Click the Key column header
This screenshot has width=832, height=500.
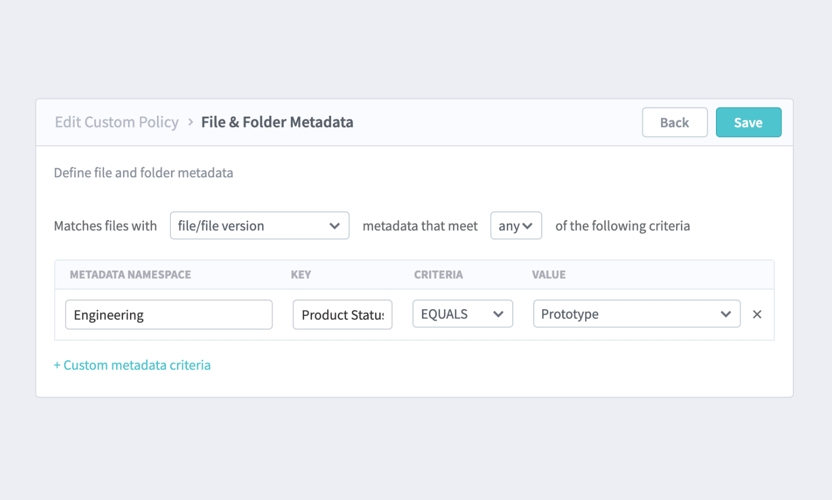tap(301, 275)
